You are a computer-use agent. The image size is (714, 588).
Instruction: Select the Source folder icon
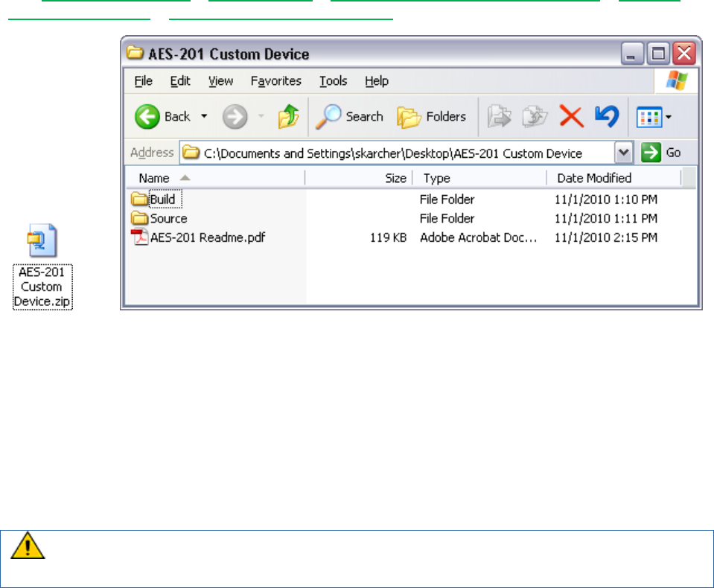coord(139,218)
